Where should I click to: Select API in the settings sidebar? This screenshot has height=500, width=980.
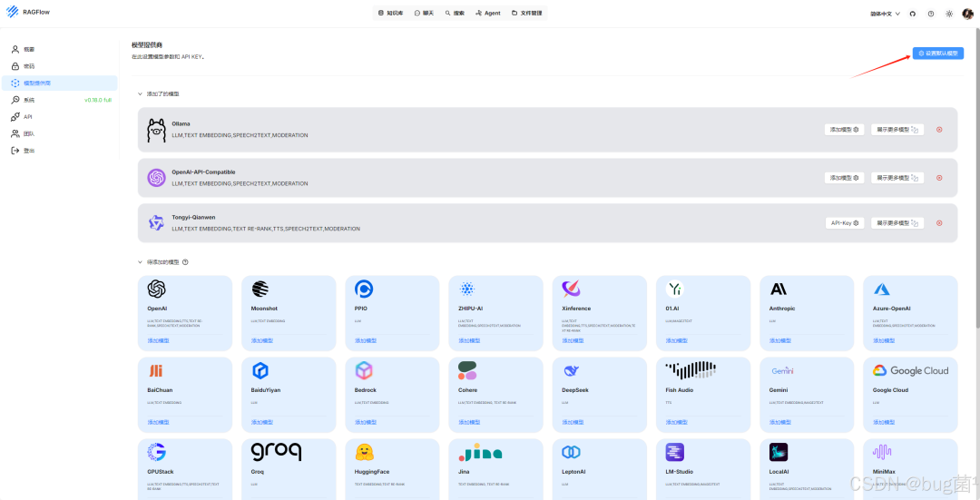coord(59,117)
